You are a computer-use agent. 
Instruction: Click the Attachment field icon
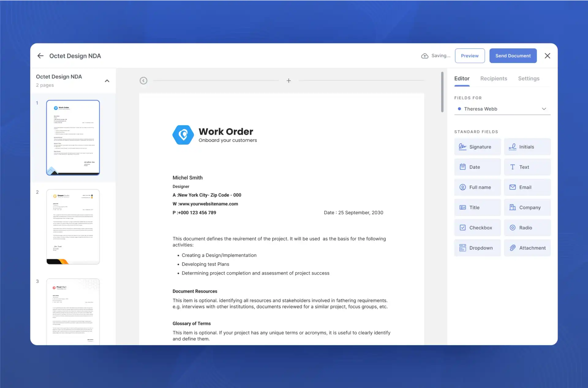(x=513, y=247)
